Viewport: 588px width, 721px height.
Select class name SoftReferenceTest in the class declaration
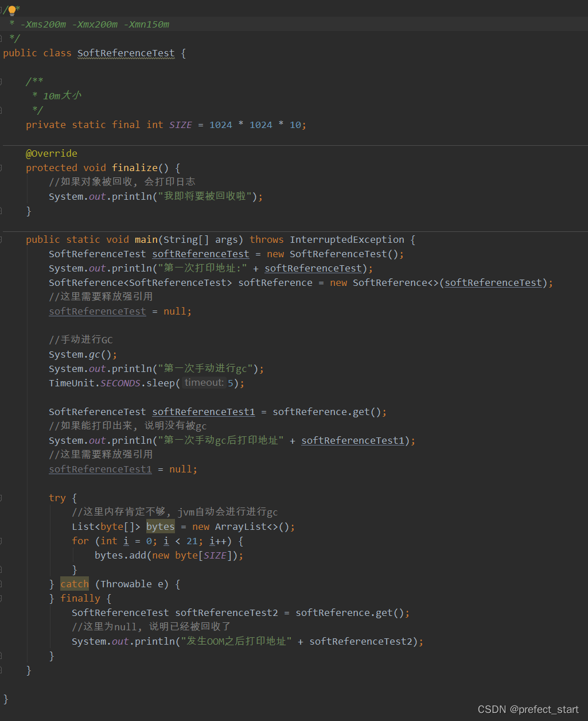click(126, 53)
